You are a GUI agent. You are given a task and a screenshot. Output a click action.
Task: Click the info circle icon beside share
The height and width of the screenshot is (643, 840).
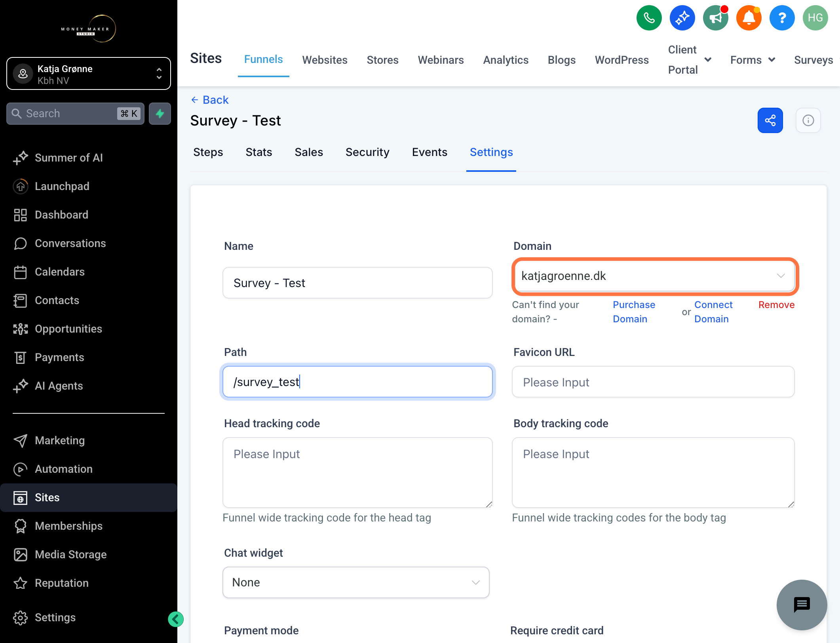tap(808, 120)
